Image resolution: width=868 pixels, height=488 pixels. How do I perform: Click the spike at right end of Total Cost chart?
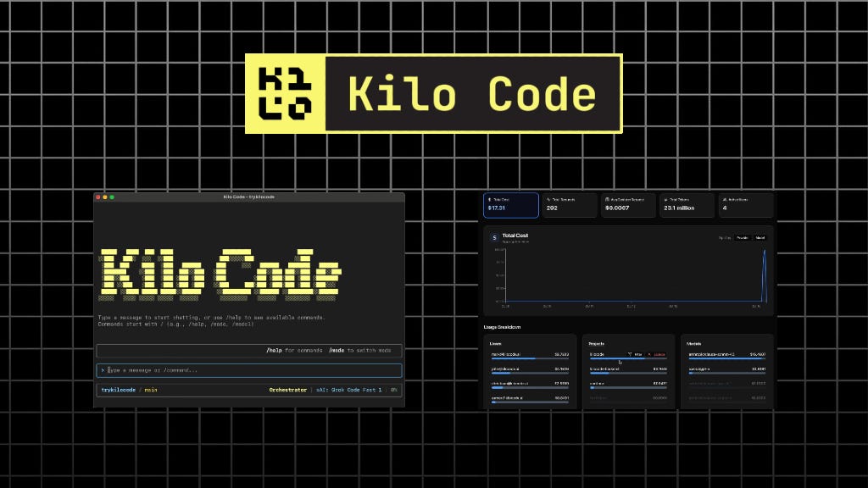pyautogui.click(x=765, y=275)
